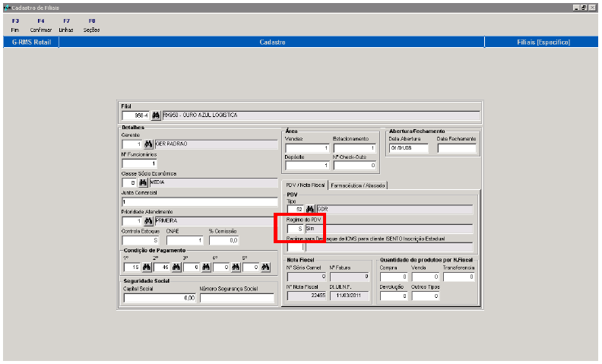The width and height of the screenshot is (602, 364).
Task: Click the MEDIA description text
Action: (157, 182)
